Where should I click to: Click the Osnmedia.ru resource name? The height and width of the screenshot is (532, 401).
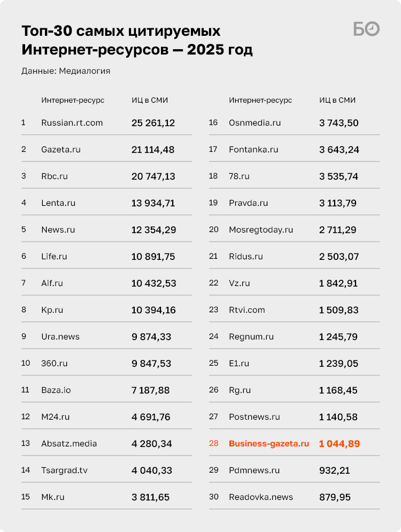click(255, 123)
